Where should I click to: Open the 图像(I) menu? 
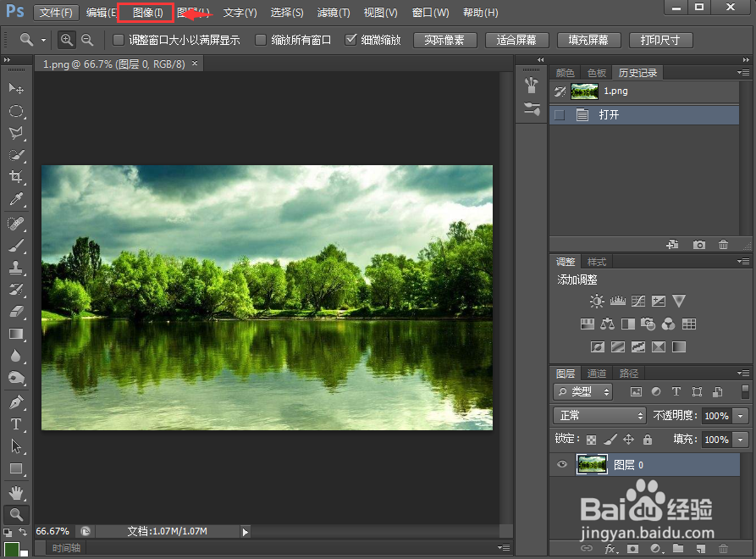coord(147,13)
